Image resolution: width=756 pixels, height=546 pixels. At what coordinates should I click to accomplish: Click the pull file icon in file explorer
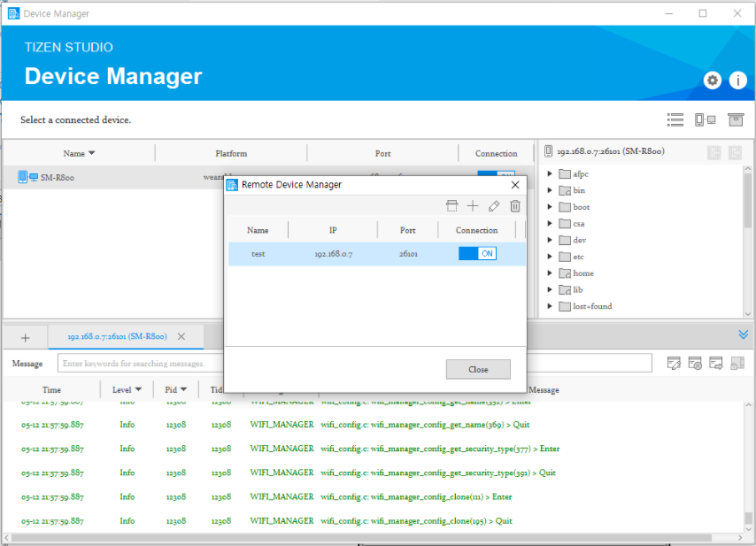[x=714, y=153]
